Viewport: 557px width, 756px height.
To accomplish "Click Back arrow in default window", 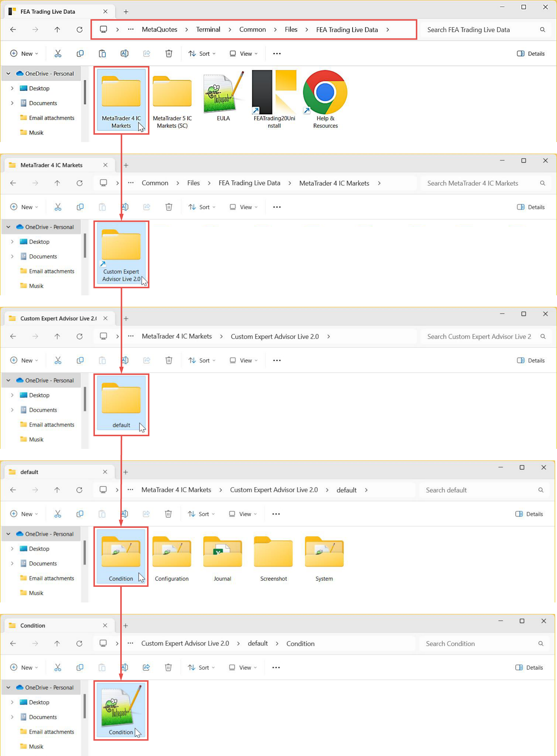I will (x=13, y=490).
